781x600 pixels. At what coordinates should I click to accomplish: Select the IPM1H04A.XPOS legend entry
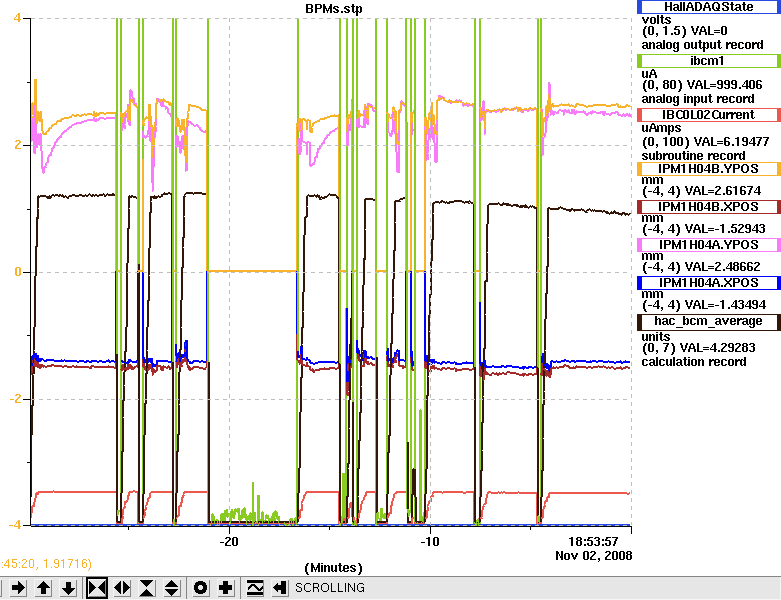click(x=708, y=283)
